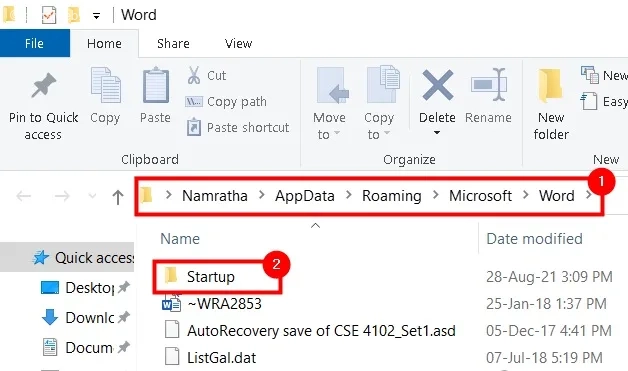Viewport: 628px width, 371px height.
Task: Switch to the Share ribbon tab
Action: (173, 43)
